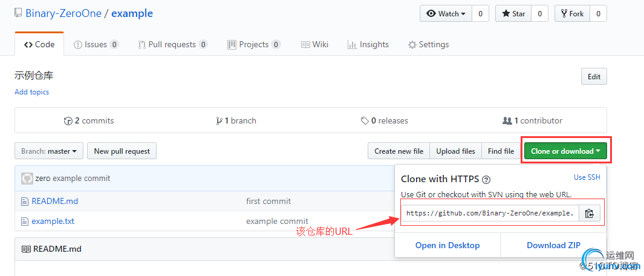This screenshot has height=276, width=644.
Task: Switch to the Issues tab
Action: click(96, 44)
